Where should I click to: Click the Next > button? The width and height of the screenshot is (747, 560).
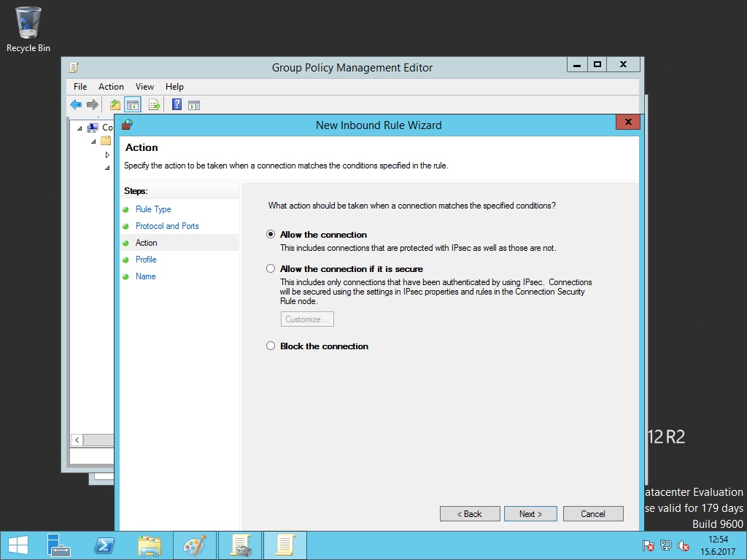pyautogui.click(x=530, y=514)
